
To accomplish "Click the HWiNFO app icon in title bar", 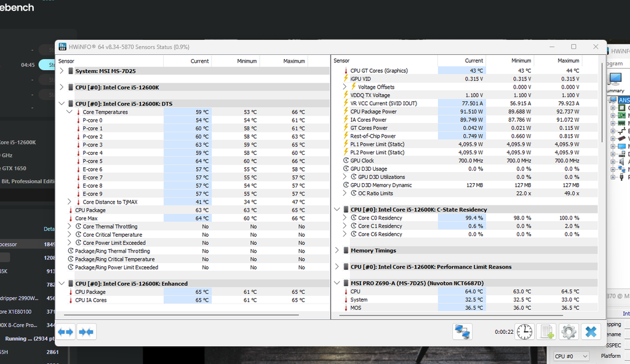I will [62, 47].
